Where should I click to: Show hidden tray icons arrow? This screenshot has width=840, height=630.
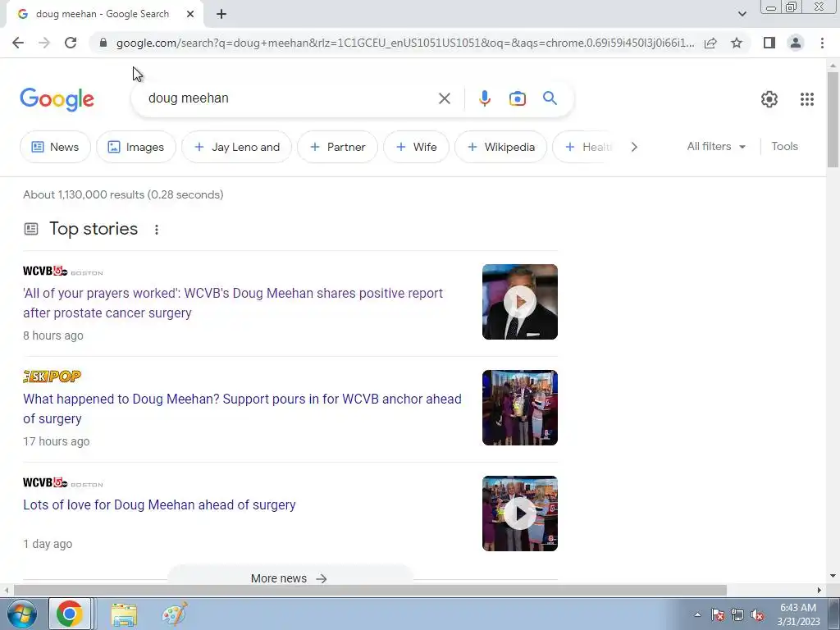tap(697, 614)
